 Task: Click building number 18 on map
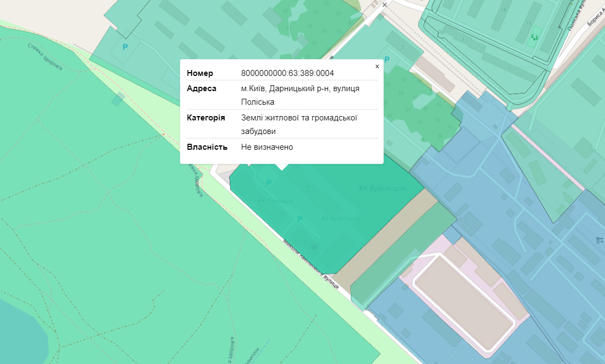click(503, 10)
